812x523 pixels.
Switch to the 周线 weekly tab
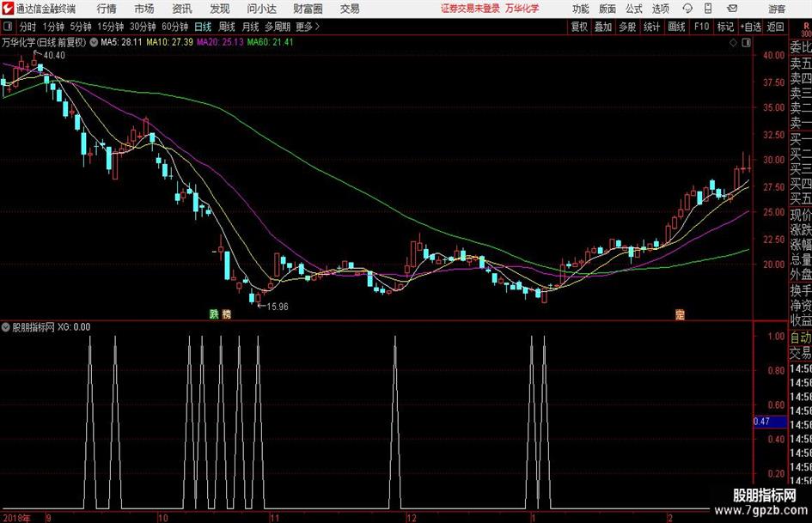tap(226, 27)
